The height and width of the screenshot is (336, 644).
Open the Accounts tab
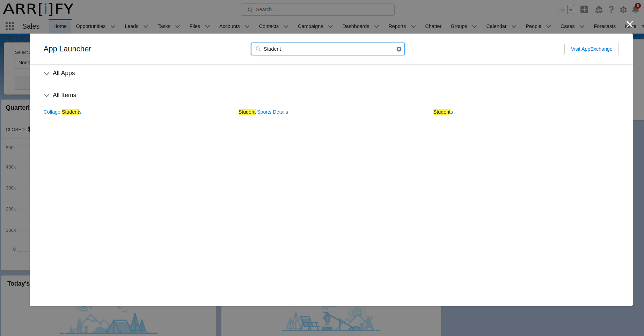tap(229, 26)
